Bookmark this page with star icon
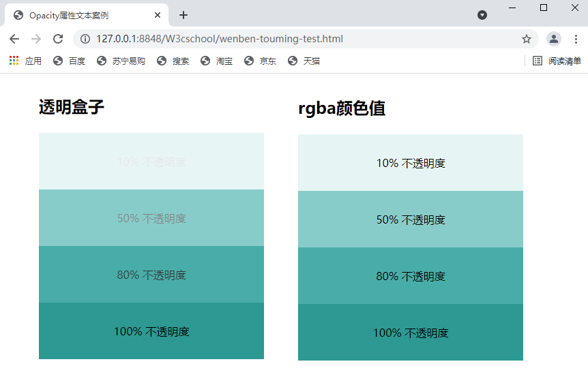The width and height of the screenshot is (588, 381). (x=526, y=39)
